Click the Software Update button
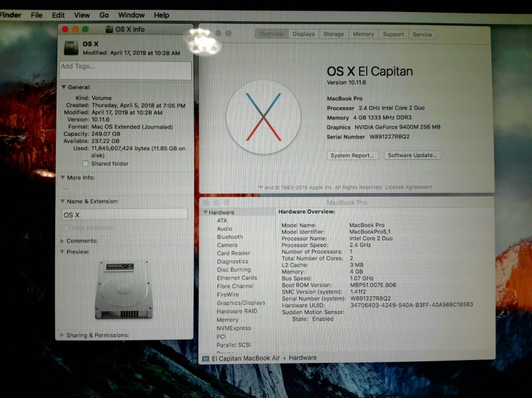Viewport: 532px width, 398px height. coord(412,155)
